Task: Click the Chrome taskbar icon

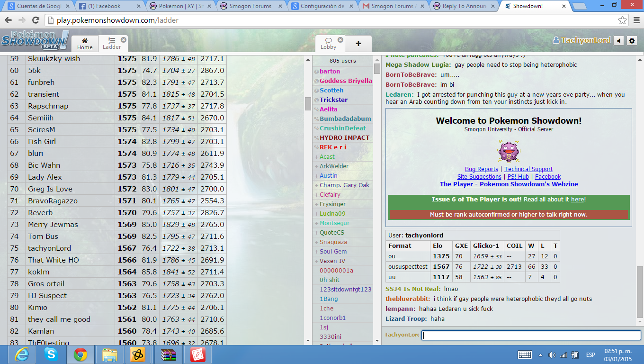Action: 80,355
